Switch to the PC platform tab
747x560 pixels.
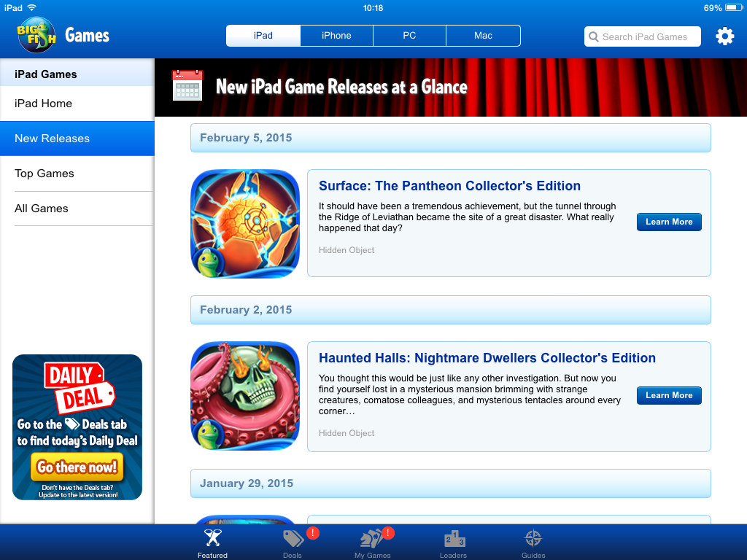point(410,36)
